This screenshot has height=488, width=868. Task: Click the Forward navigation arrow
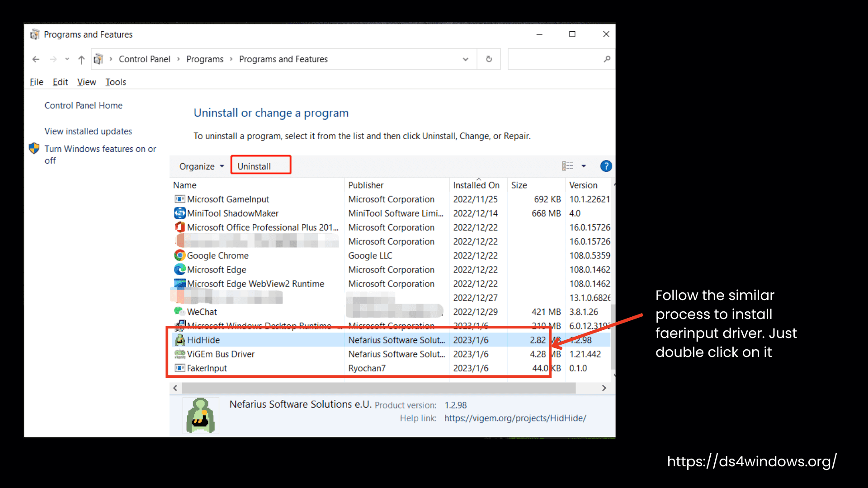point(53,59)
